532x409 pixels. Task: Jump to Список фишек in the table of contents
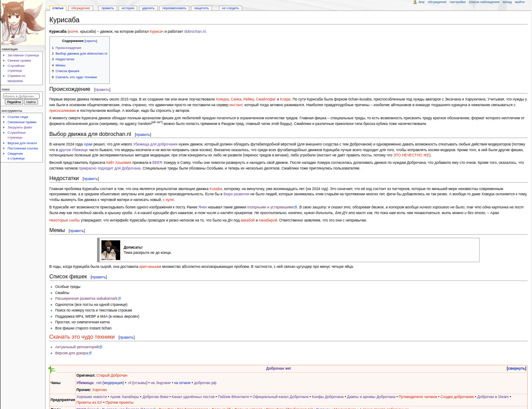pos(67,71)
